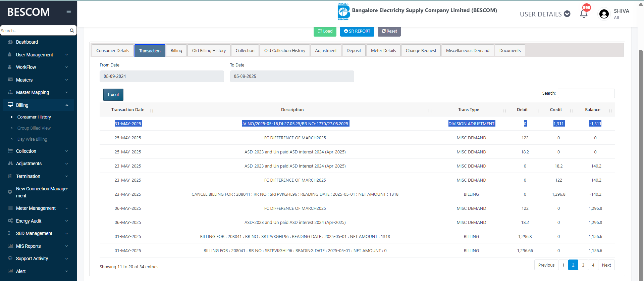Switch to the Consumer Details tab
The image size is (644, 281).
click(113, 51)
